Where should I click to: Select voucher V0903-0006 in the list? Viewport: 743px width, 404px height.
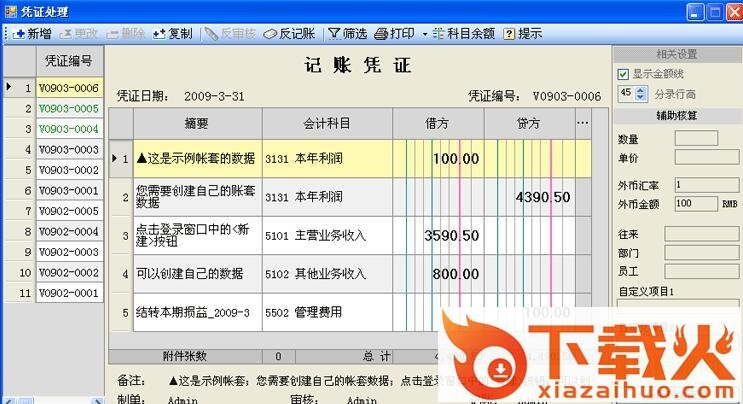[x=69, y=88]
